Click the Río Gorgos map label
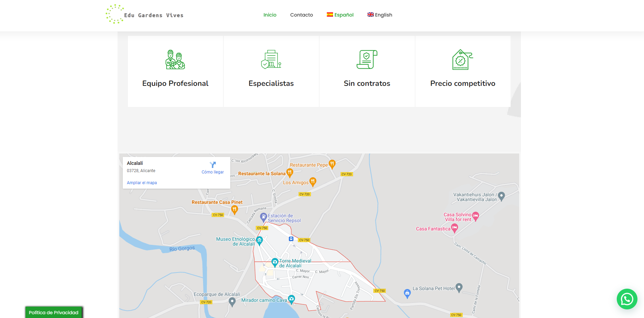 [182, 248]
